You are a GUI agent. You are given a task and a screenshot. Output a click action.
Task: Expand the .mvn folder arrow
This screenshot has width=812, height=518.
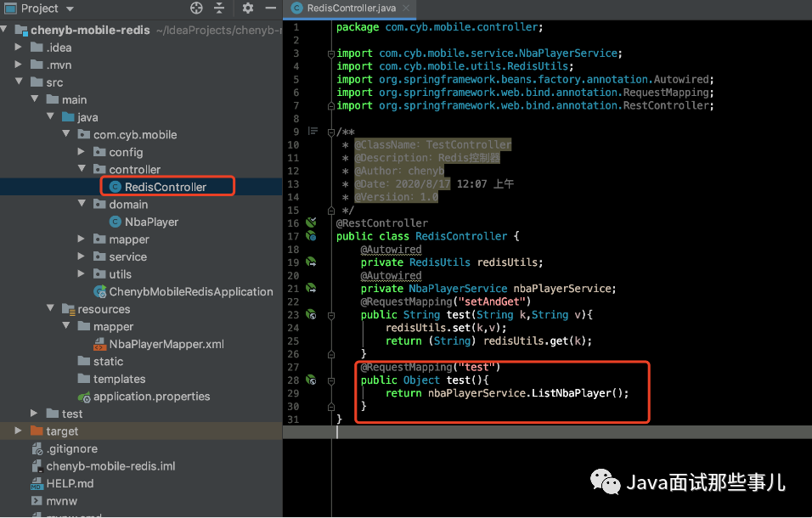click(19, 65)
